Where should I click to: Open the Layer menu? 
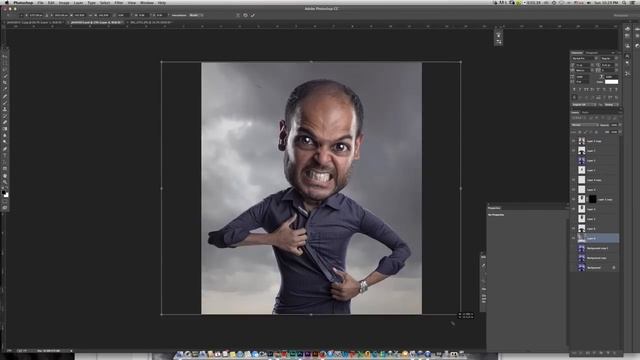tap(78, 2)
